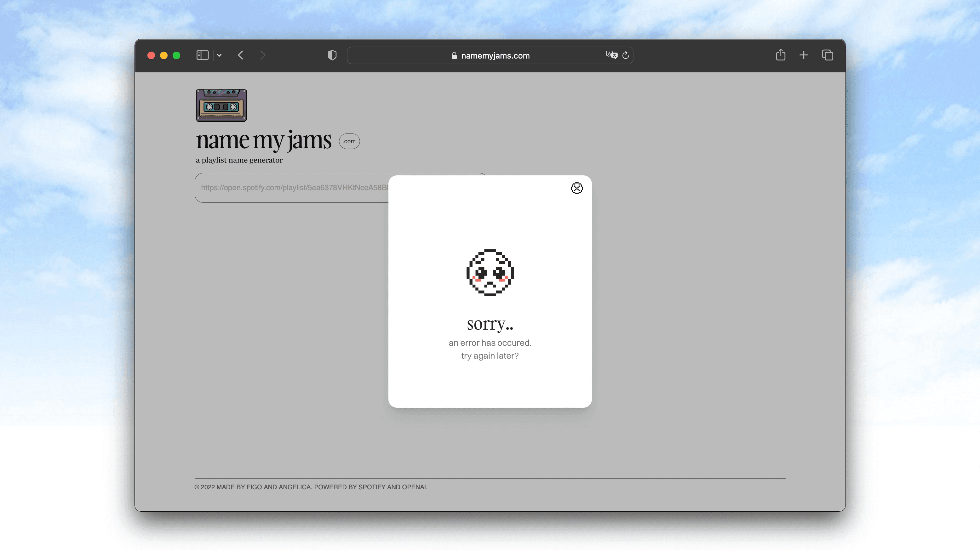The image size is (980, 551).
Task: Maximize the Safari window
Action: pyautogui.click(x=176, y=55)
